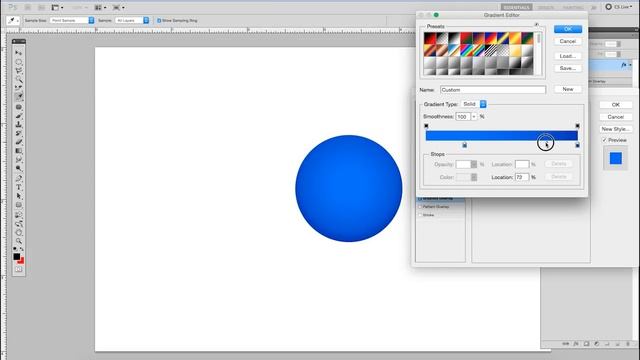Select the Zoom tool
This screenshot has height=360, width=640.
click(x=18, y=241)
